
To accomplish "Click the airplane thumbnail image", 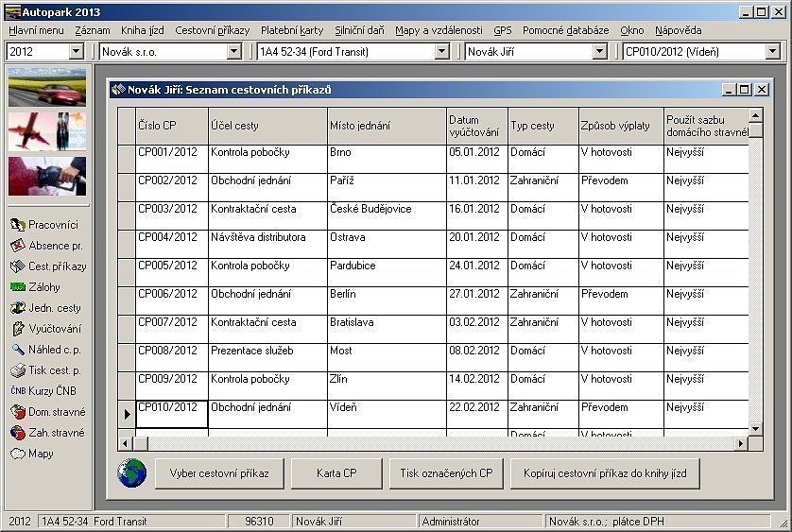I will [x=47, y=131].
